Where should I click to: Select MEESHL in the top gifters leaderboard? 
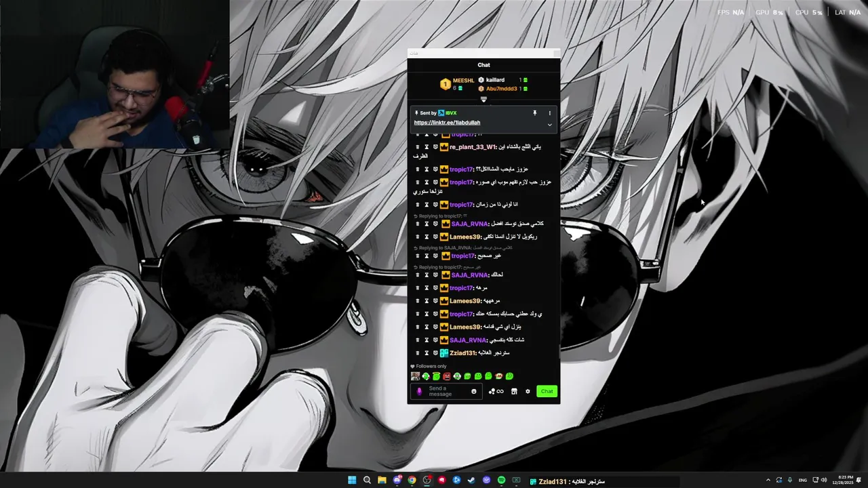click(463, 81)
